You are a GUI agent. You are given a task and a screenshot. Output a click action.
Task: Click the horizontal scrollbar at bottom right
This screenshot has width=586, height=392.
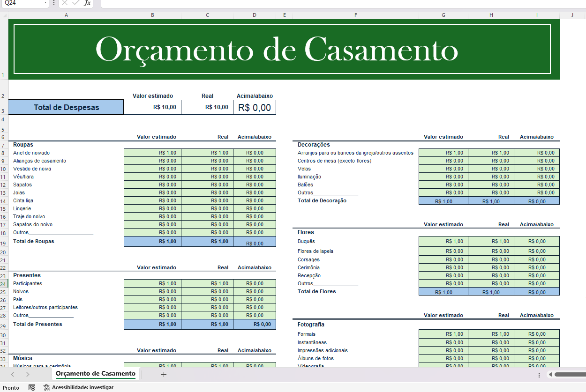[567, 374]
